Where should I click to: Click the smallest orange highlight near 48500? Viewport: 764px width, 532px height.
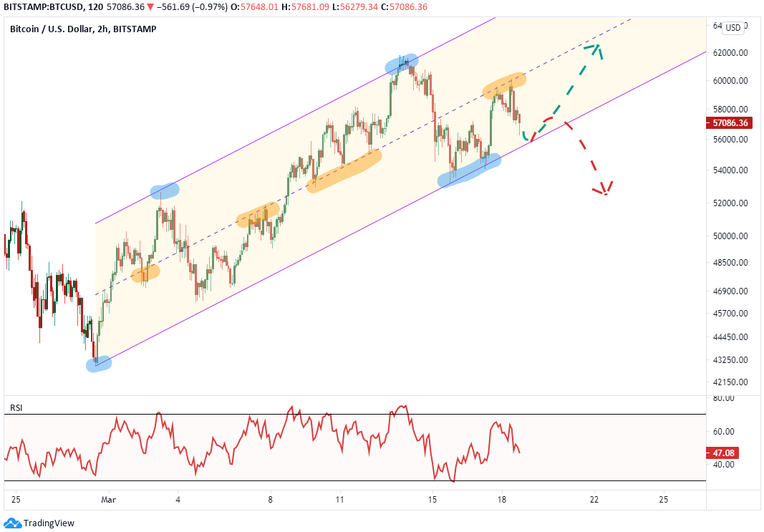pyautogui.click(x=145, y=273)
